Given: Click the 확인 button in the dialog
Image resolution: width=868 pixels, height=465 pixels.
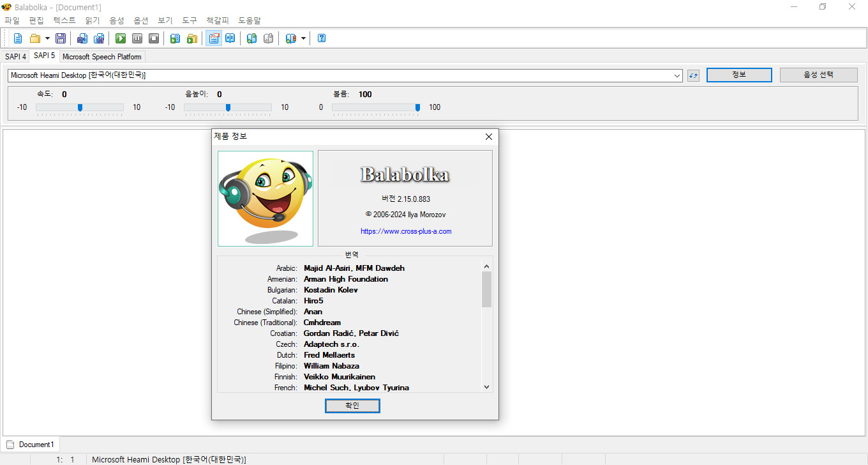Looking at the screenshot, I should tap(352, 406).
